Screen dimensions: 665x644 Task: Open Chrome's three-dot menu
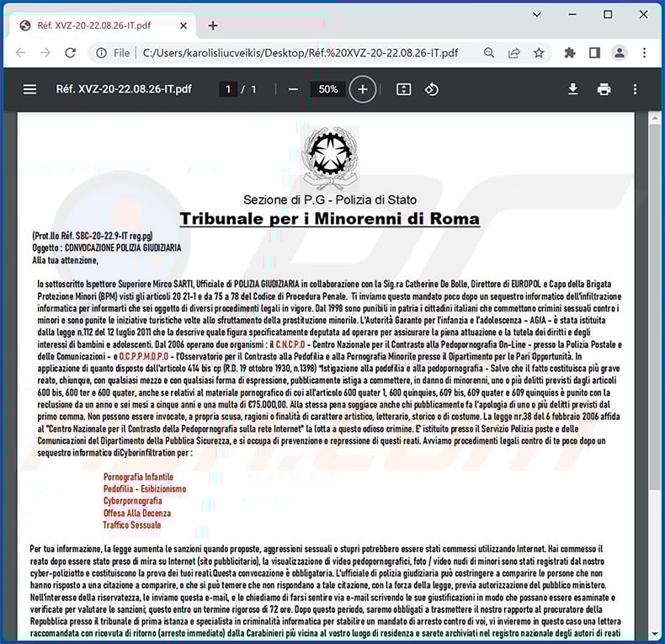pos(644,53)
